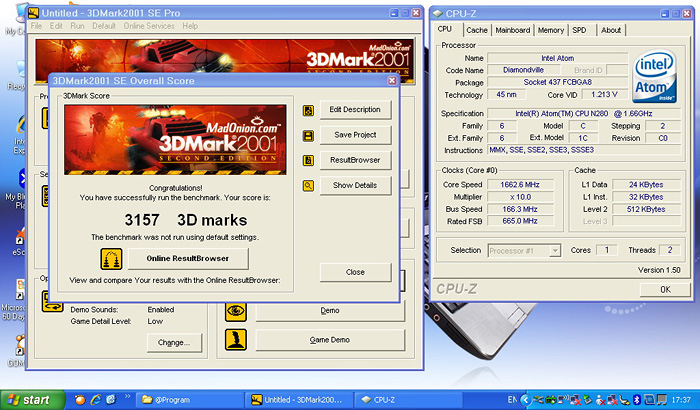The width and height of the screenshot is (700, 410).
Task: Select the @Program taskbar item
Action: point(189,400)
